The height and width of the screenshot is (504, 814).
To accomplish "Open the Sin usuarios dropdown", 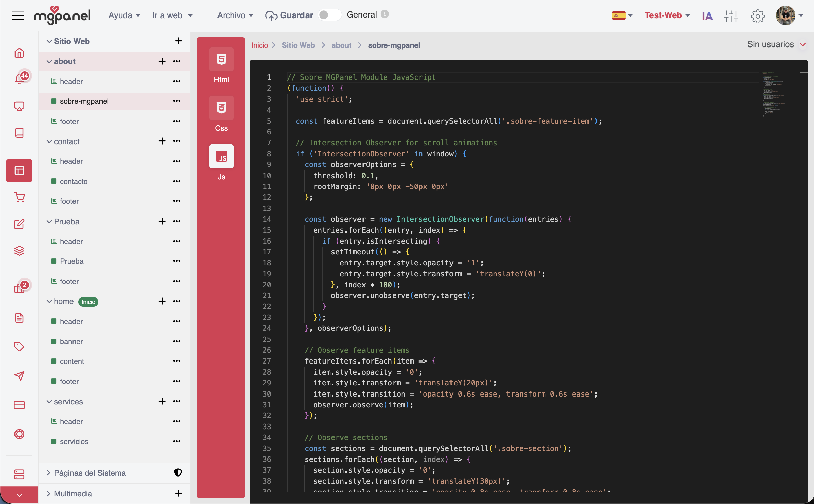I will (776, 44).
